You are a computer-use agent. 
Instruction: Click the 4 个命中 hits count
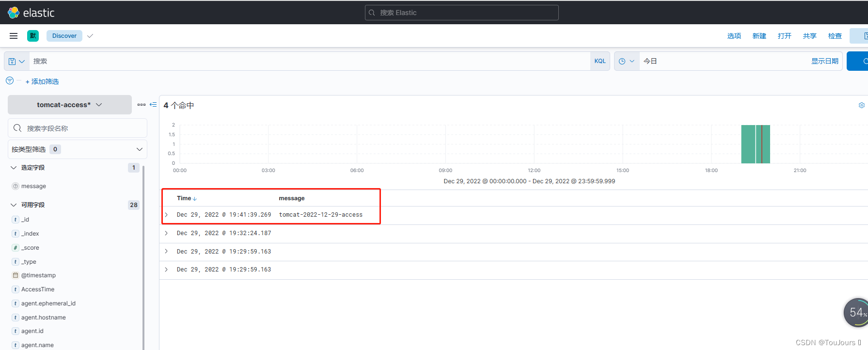click(179, 105)
